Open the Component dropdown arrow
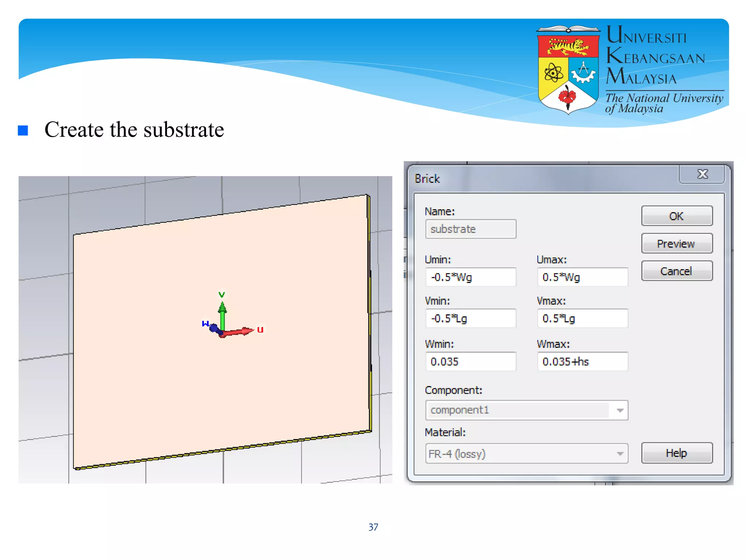Viewport: 747px width, 560px height. click(620, 410)
